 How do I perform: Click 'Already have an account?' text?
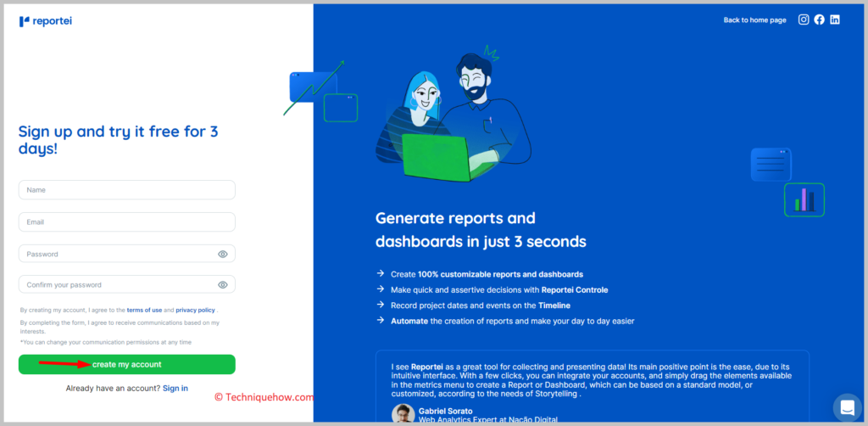113,389
